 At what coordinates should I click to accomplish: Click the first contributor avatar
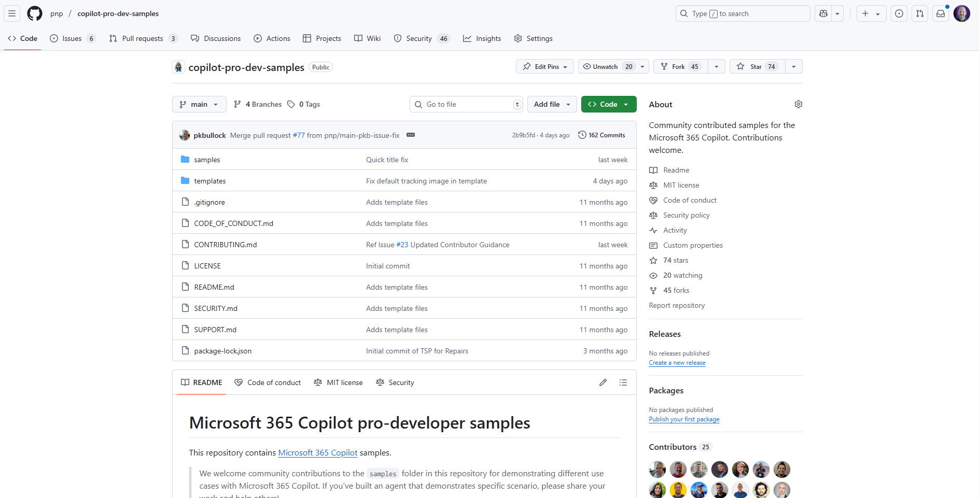pos(657,469)
